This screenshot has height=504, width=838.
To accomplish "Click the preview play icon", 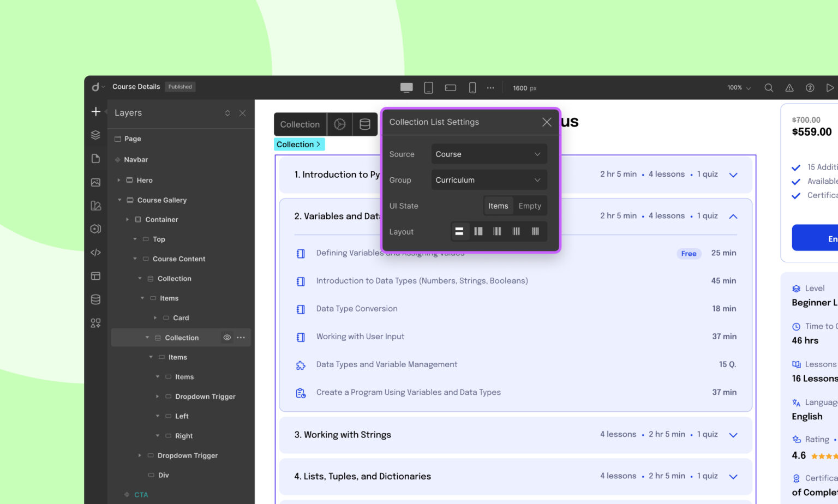I will pyautogui.click(x=830, y=88).
